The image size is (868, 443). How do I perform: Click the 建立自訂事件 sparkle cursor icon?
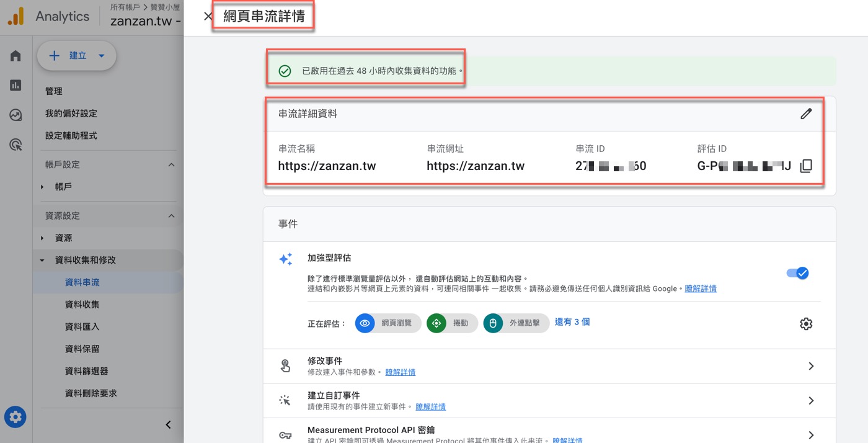pyautogui.click(x=285, y=400)
